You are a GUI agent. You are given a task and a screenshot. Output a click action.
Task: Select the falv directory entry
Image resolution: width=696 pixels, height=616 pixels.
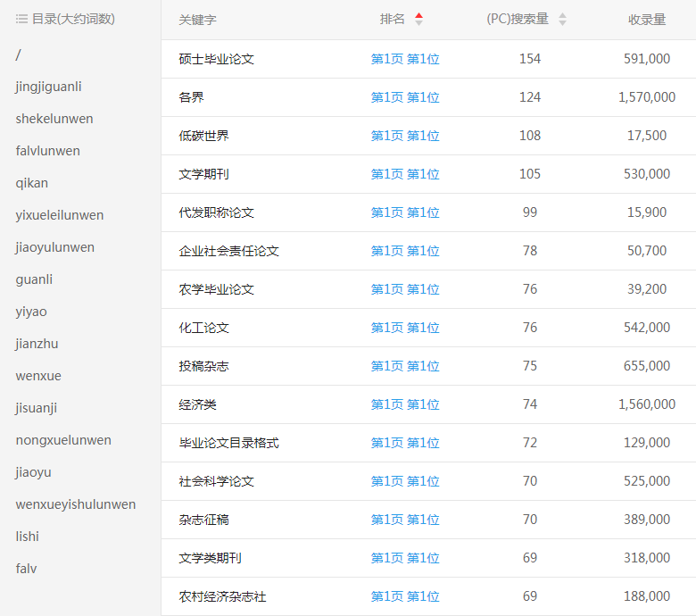(x=26, y=569)
